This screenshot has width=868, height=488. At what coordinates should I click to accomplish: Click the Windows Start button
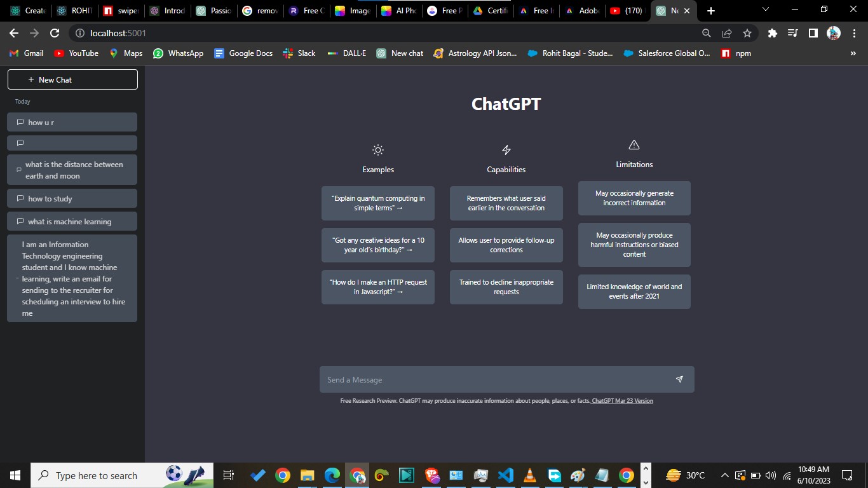coord(15,475)
